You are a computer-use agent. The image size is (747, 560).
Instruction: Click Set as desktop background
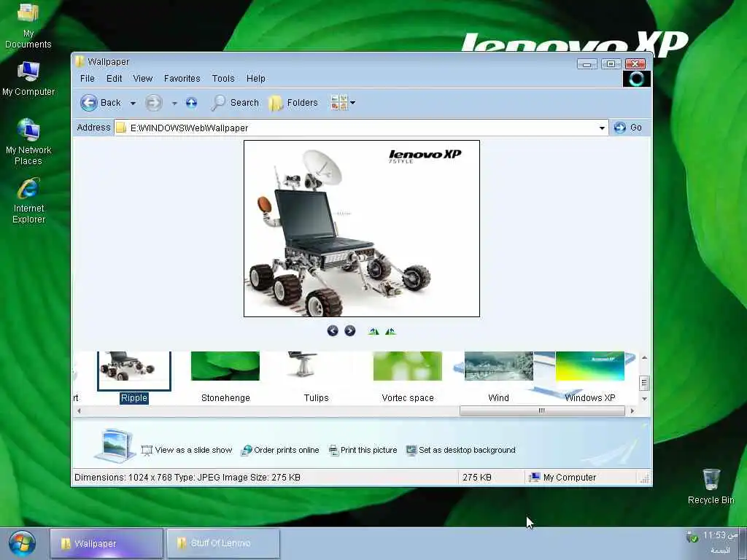pyautogui.click(x=461, y=450)
